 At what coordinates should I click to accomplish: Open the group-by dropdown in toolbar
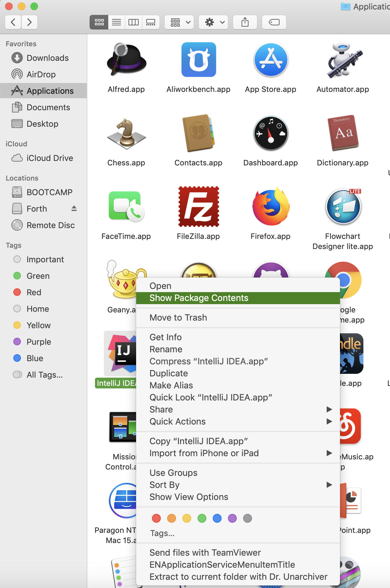tap(179, 22)
